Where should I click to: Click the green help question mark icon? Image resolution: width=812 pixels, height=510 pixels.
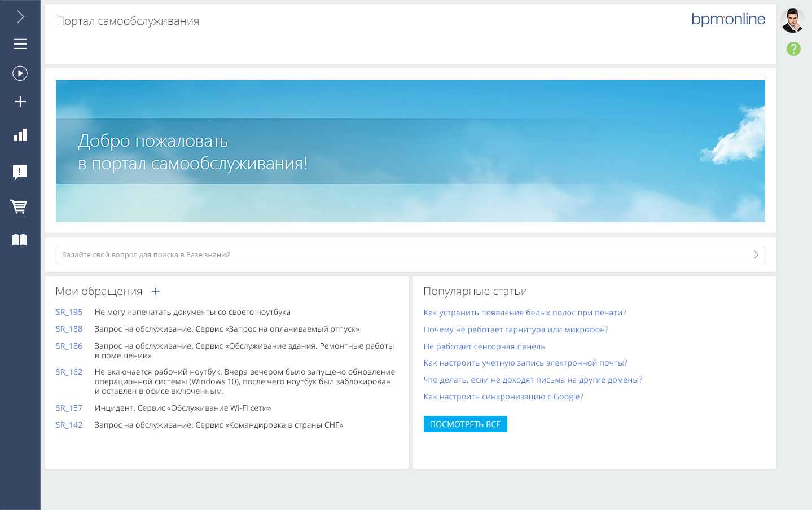[x=793, y=49]
